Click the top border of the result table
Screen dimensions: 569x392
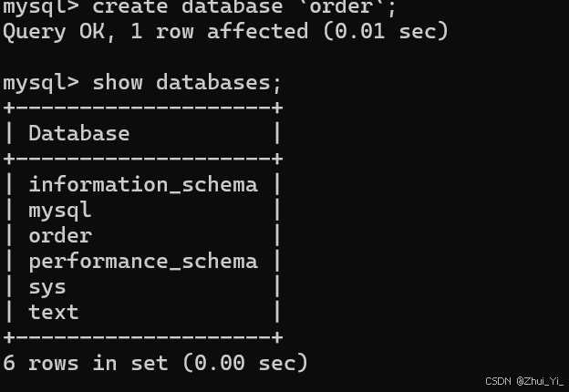143,108
